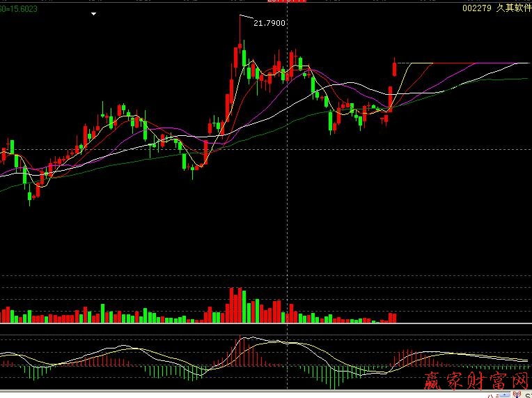Select the flat yellow average line at right
Viewport: 532px width, 398px height.
pos(421,63)
